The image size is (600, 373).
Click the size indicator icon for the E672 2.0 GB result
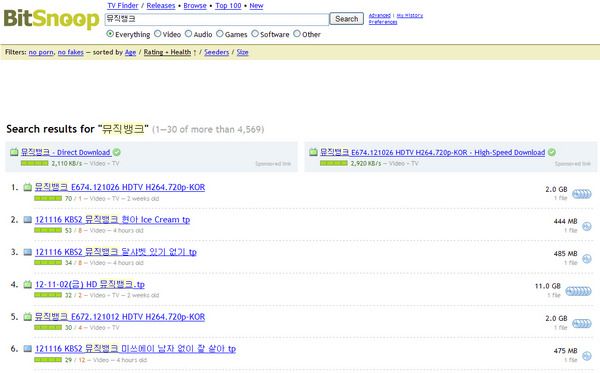click(x=582, y=324)
